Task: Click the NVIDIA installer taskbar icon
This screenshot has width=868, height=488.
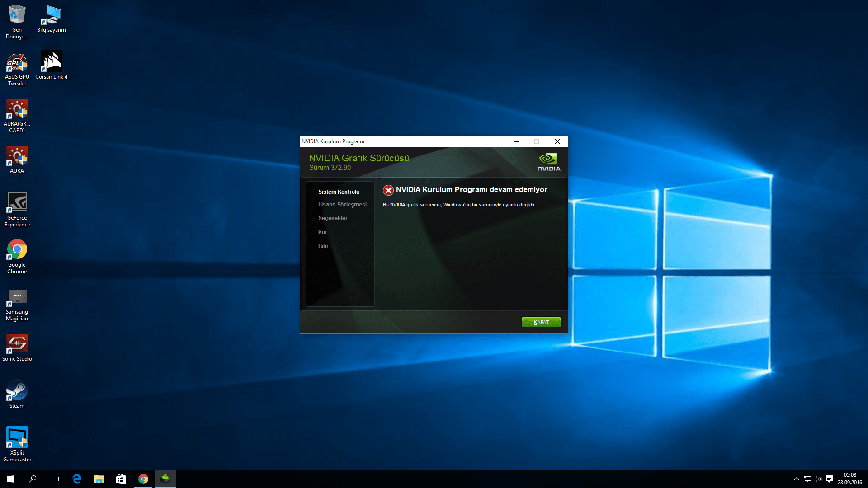Action: tap(165, 479)
